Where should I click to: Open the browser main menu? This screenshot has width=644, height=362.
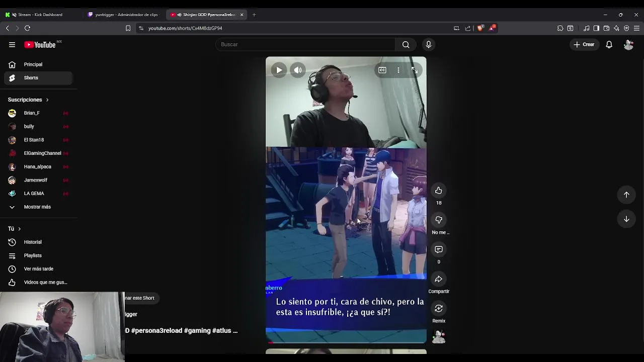click(636, 28)
